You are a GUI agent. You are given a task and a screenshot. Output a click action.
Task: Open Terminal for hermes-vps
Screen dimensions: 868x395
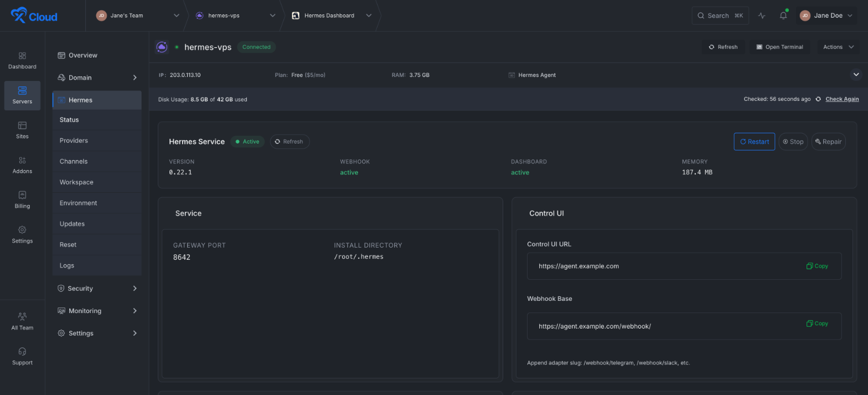[x=779, y=47]
